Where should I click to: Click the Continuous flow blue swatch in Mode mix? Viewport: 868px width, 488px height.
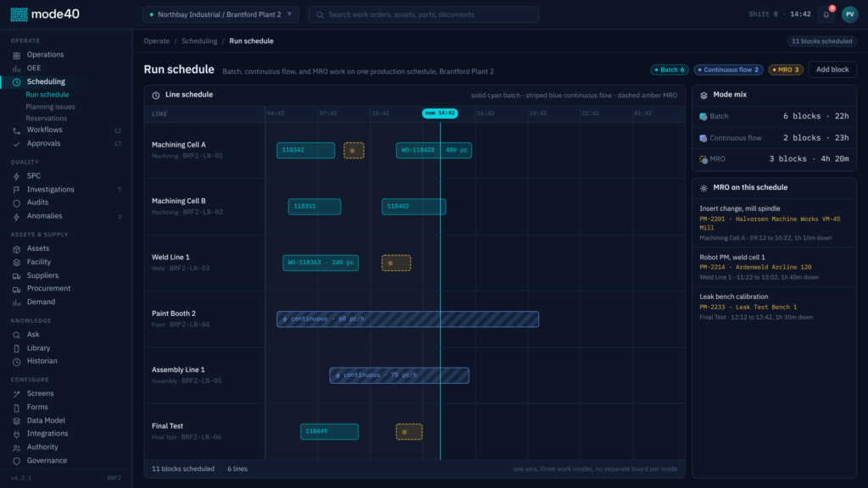[x=703, y=138]
